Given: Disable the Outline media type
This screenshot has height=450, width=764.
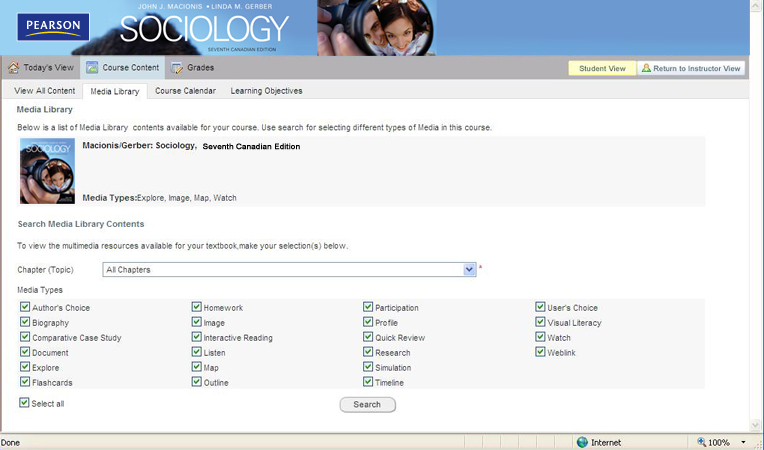Looking at the screenshot, I should pyautogui.click(x=196, y=382).
